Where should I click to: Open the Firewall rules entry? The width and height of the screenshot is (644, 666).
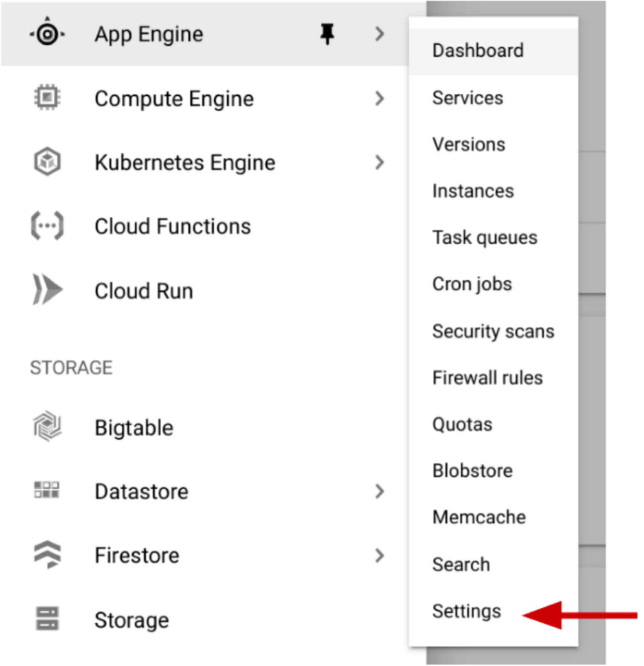(x=488, y=378)
